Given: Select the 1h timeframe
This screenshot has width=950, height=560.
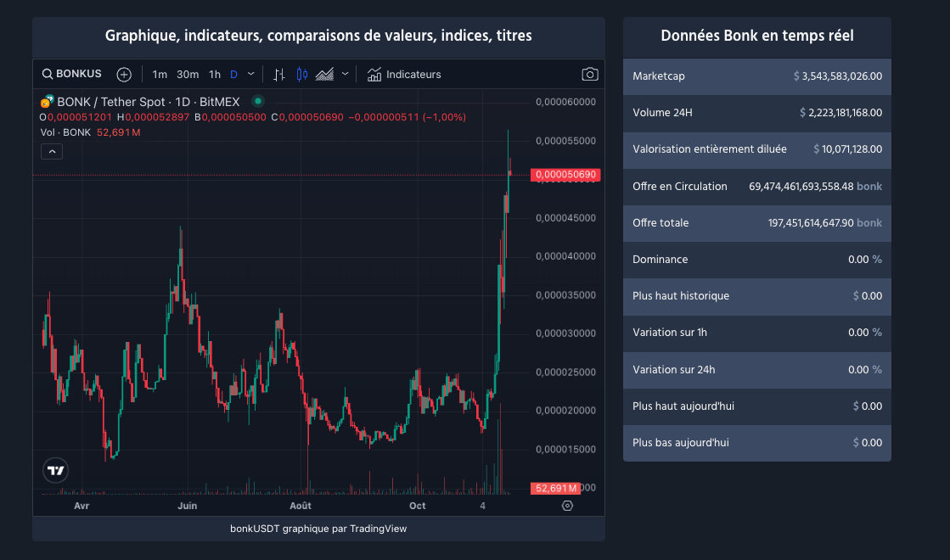Looking at the screenshot, I should coord(215,74).
